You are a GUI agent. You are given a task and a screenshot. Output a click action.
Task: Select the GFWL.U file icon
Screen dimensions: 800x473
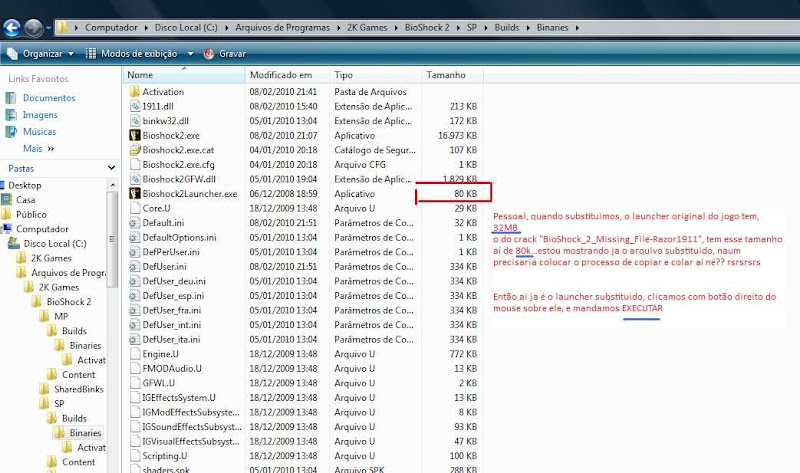135,383
